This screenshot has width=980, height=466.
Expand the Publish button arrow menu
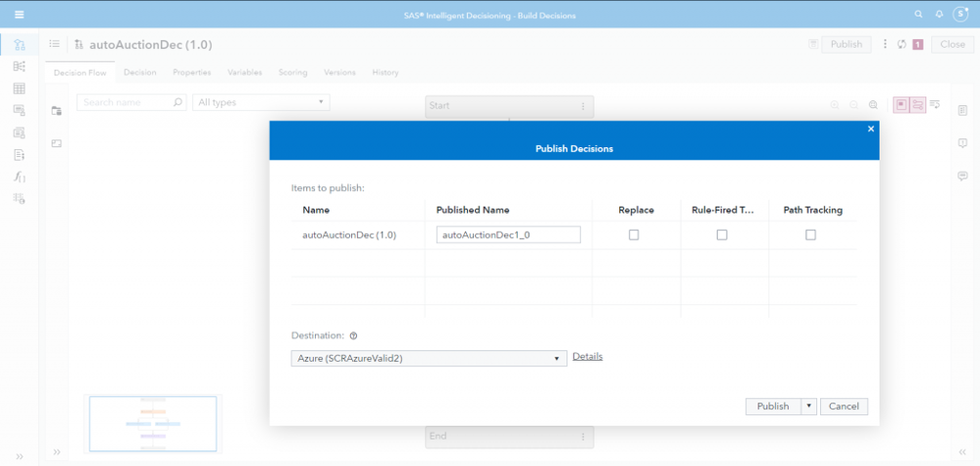click(x=808, y=406)
